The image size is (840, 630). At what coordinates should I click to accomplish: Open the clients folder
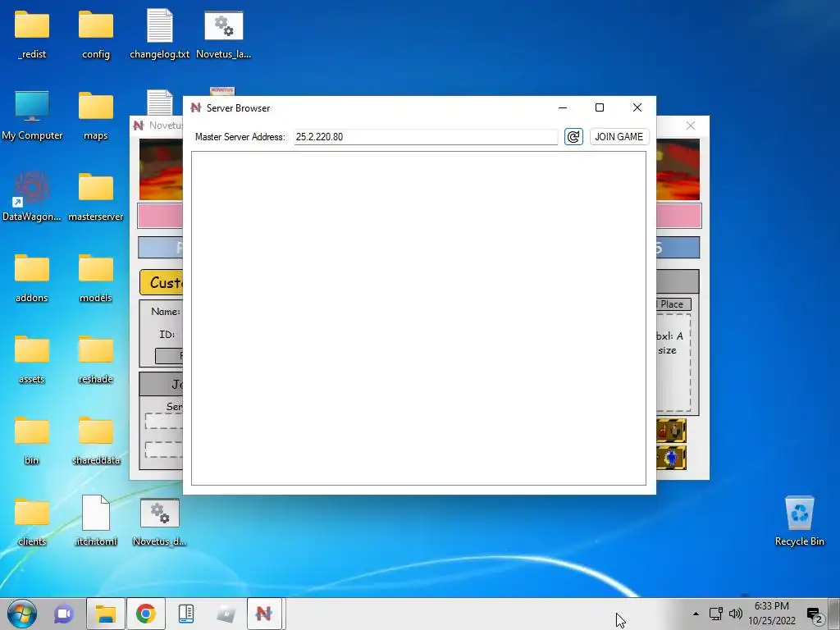32,521
